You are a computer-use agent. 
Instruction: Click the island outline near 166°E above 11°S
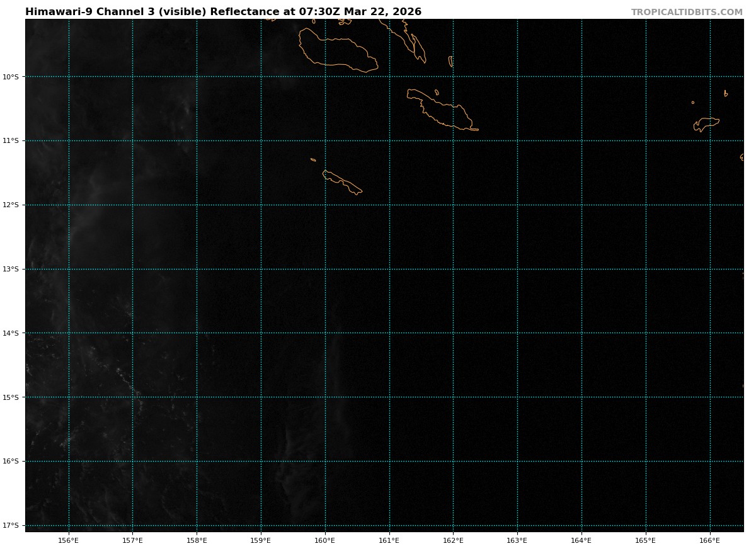tap(707, 123)
